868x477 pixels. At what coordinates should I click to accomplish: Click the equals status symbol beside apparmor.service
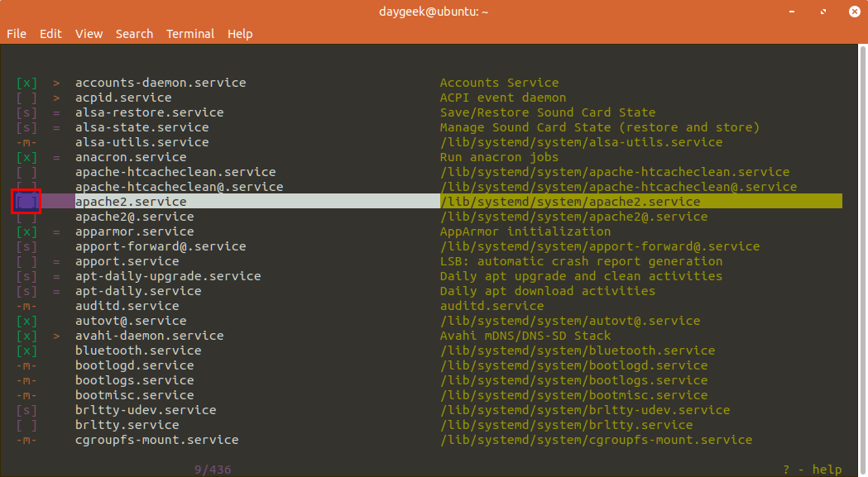[56, 231]
